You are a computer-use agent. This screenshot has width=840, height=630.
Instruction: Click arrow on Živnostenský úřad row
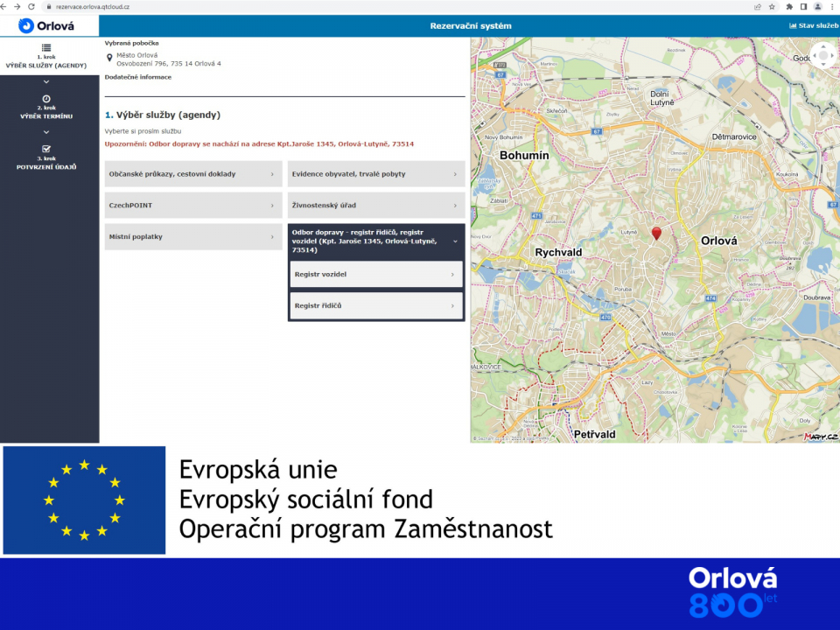(x=455, y=205)
